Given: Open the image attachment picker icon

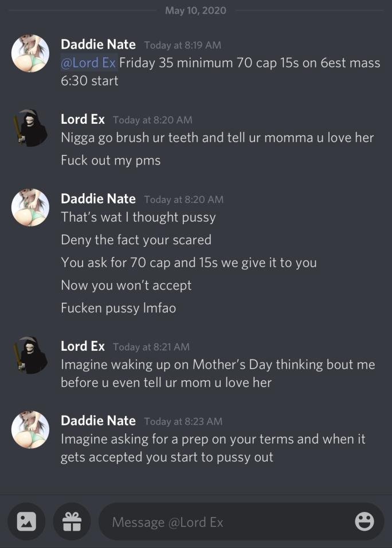Looking at the screenshot, I should coord(26,522).
